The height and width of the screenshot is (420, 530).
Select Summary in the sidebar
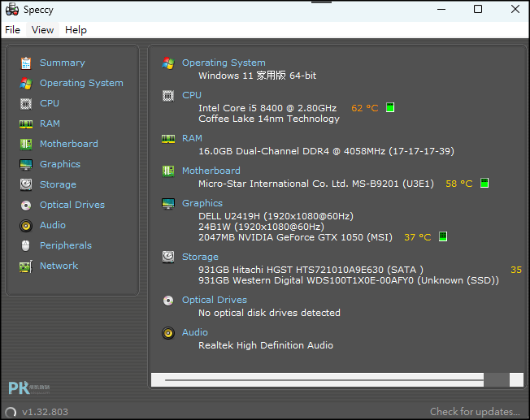[x=63, y=63]
